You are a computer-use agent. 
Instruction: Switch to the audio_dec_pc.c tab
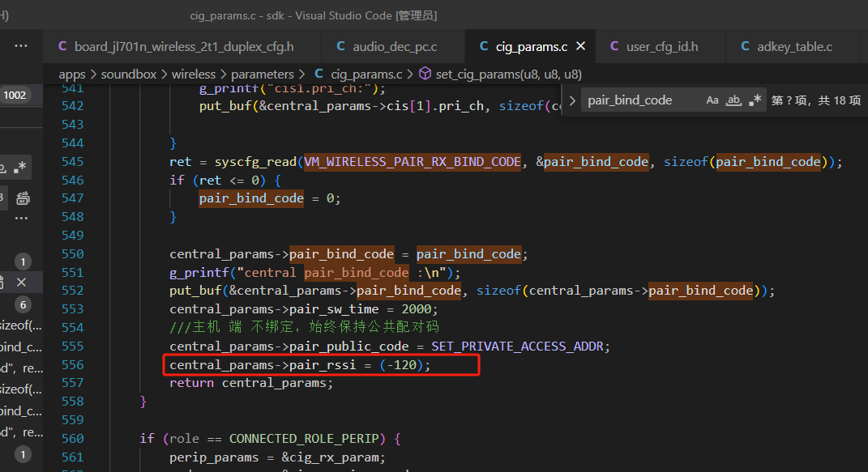[387, 46]
